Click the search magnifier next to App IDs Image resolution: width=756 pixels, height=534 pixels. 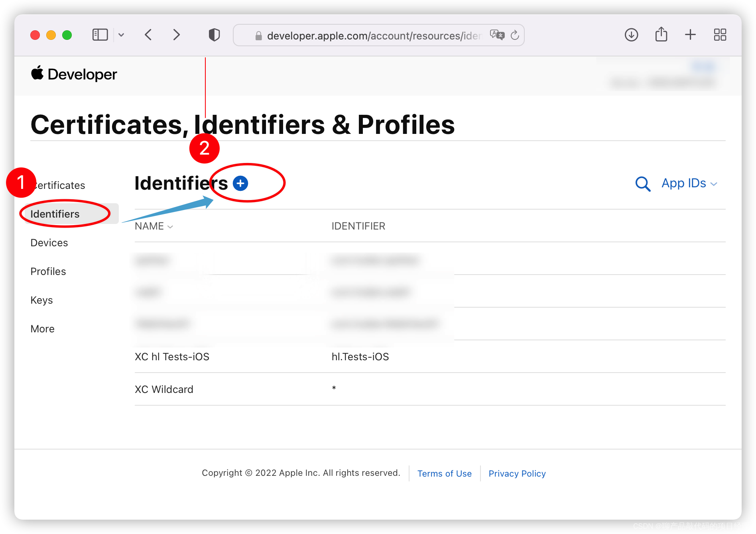click(x=643, y=184)
